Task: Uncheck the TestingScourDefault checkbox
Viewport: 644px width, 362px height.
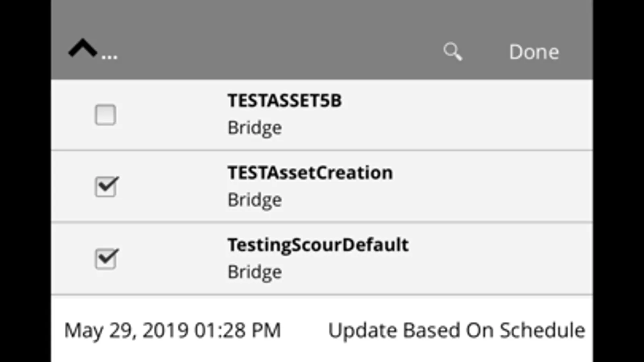Action: [x=106, y=259]
